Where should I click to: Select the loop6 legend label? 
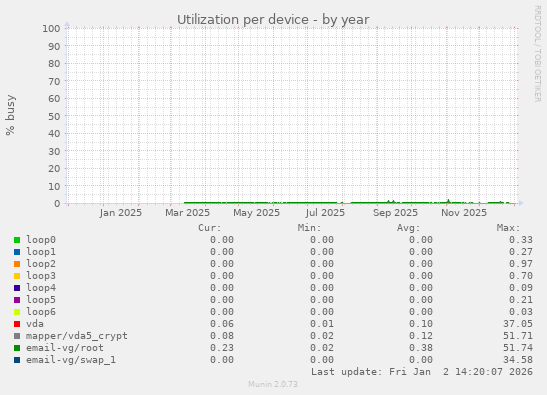tap(41, 312)
